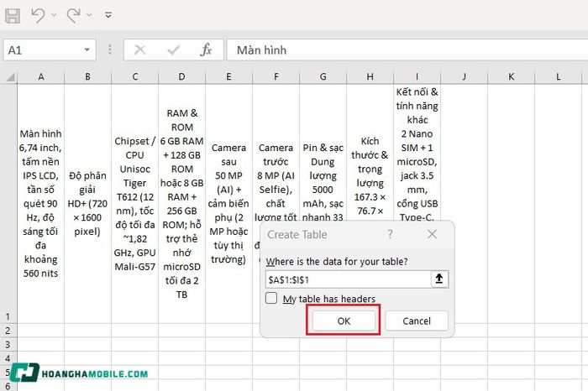Close the Create Table dialog
The width and height of the screenshot is (588, 391).
tap(432, 234)
